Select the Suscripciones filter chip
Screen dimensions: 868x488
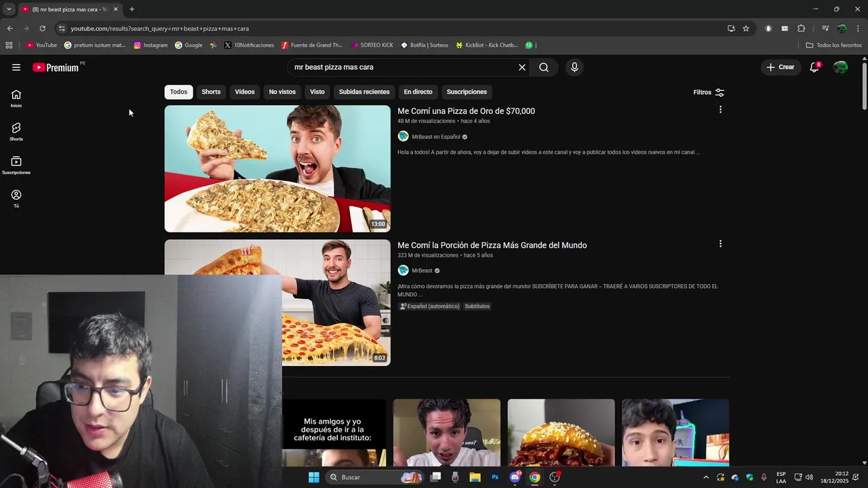coord(467,91)
